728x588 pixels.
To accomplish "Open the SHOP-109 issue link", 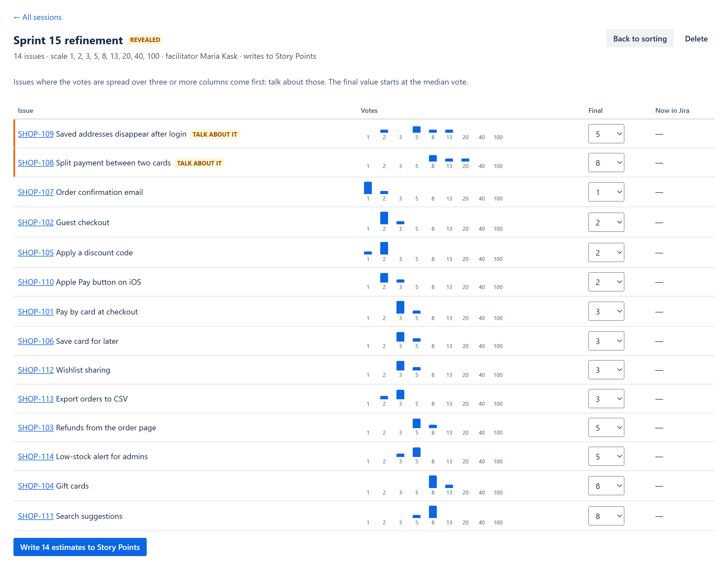I will tap(36, 134).
